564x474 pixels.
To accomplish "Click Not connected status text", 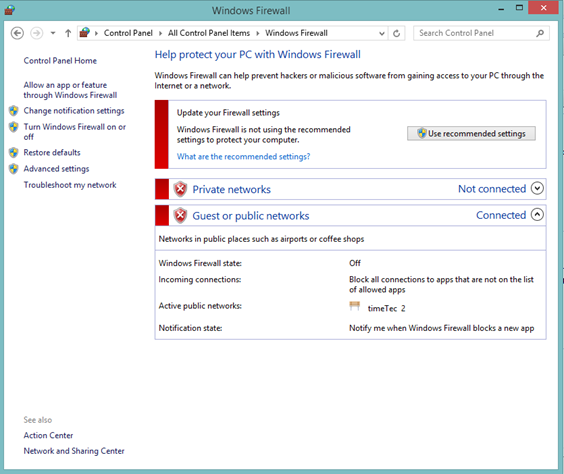I will click(492, 189).
